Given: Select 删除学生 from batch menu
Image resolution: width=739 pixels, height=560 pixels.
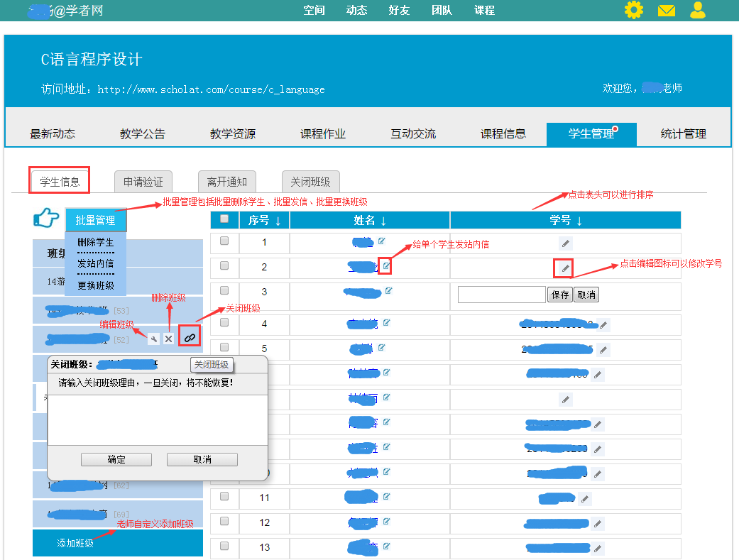Looking at the screenshot, I should pyautogui.click(x=95, y=243).
